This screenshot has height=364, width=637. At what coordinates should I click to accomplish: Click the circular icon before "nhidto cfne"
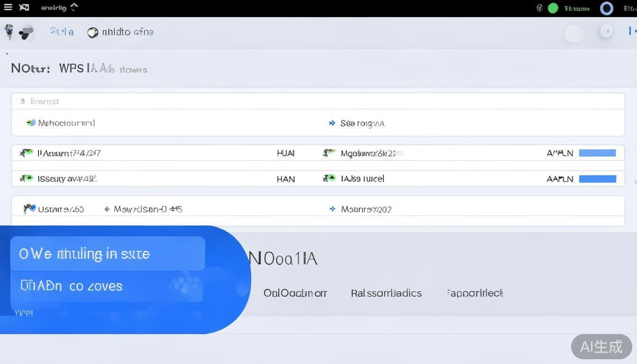point(92,32)
